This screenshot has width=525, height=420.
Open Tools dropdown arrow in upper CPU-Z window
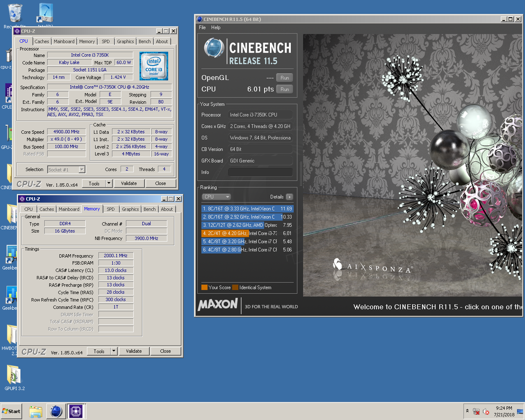tap(109, 183)
